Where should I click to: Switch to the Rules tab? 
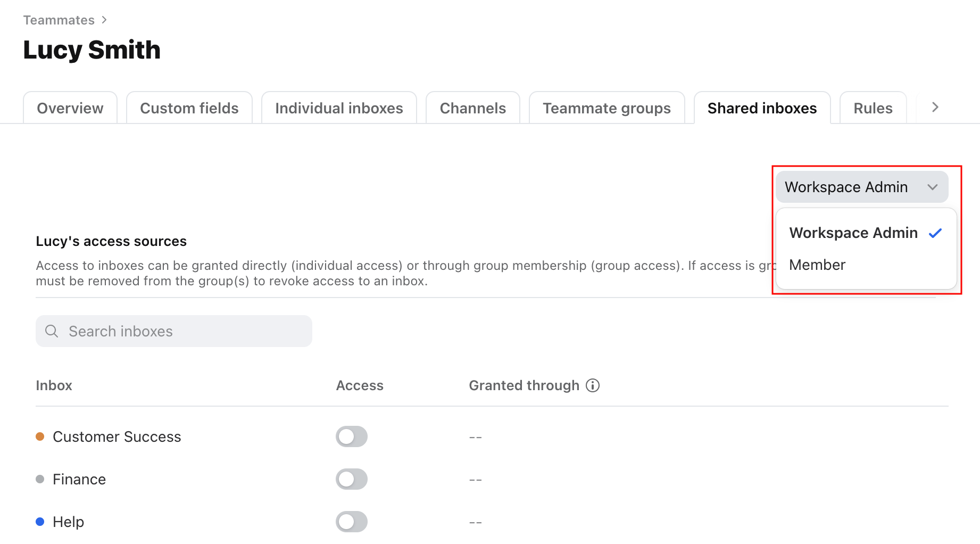(873, 108)
